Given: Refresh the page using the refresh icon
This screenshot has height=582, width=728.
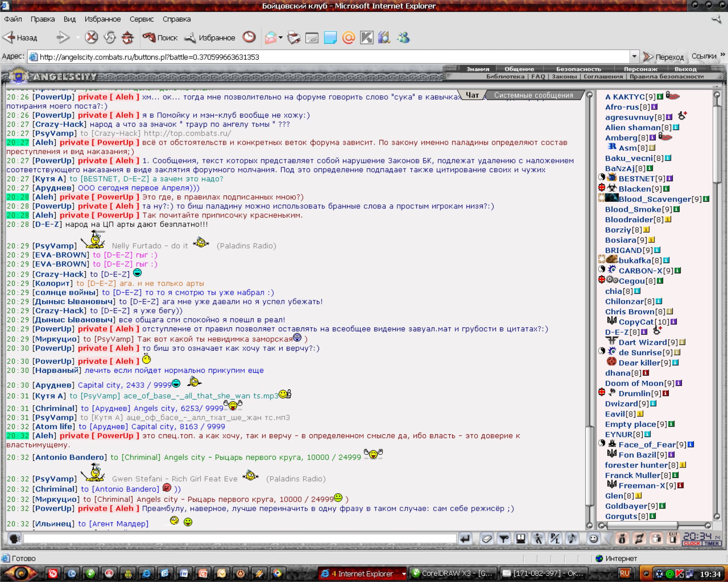Looking at the screenshot, I should pos(110,38).
